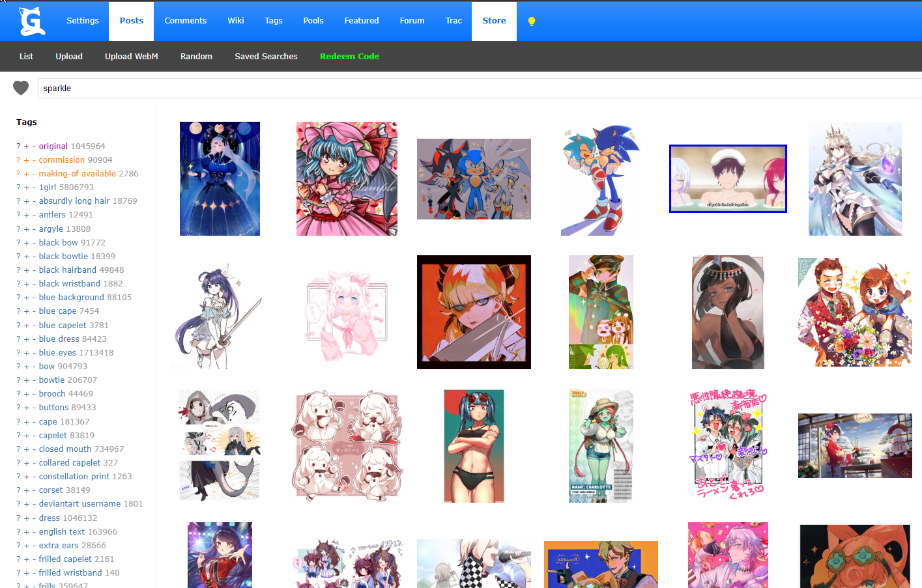The width and height of the screenshot is (922, 588).
Task: Click the '+' link next to 'blue background'
Action: pos(27,298)
